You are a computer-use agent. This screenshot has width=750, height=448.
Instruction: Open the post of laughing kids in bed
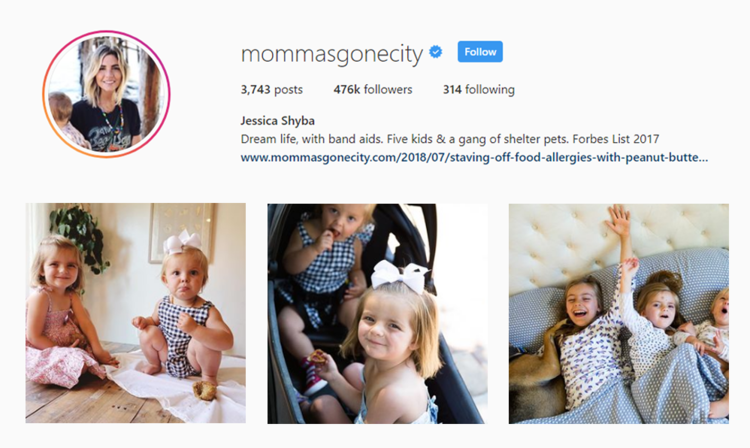pyautogui.click(x=618, y=314)
